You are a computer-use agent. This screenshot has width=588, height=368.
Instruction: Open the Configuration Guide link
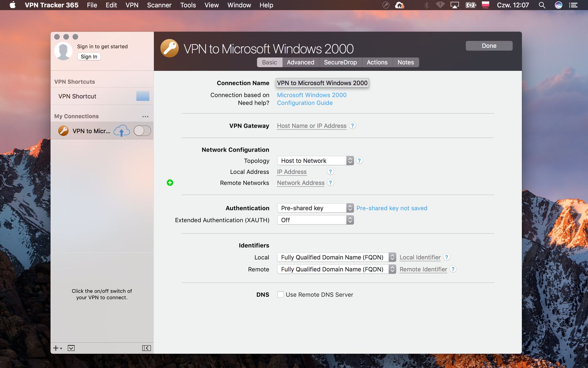click(x=305, y=103)
